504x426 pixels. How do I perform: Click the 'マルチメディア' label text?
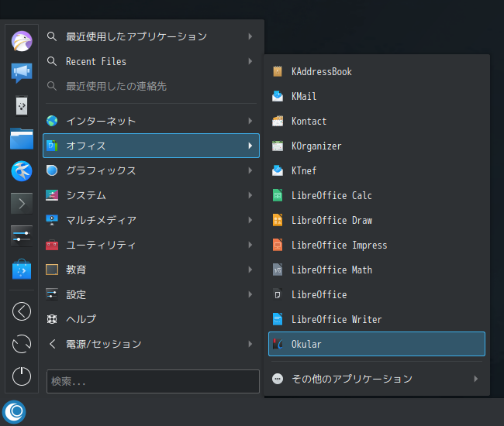tap(101, 220)
